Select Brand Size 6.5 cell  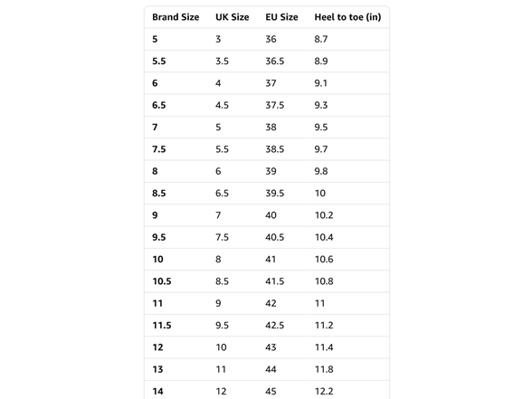click(159, 105)
